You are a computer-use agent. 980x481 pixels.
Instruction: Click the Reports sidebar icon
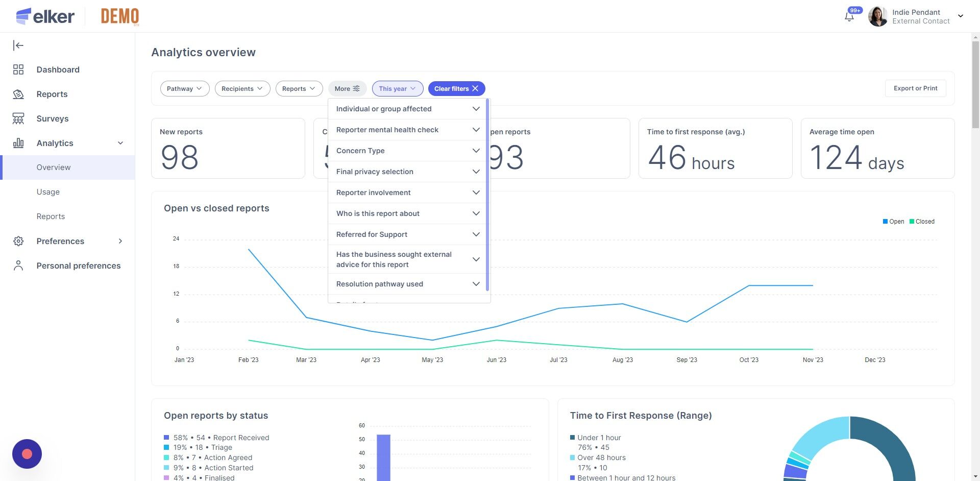(18, 94)
